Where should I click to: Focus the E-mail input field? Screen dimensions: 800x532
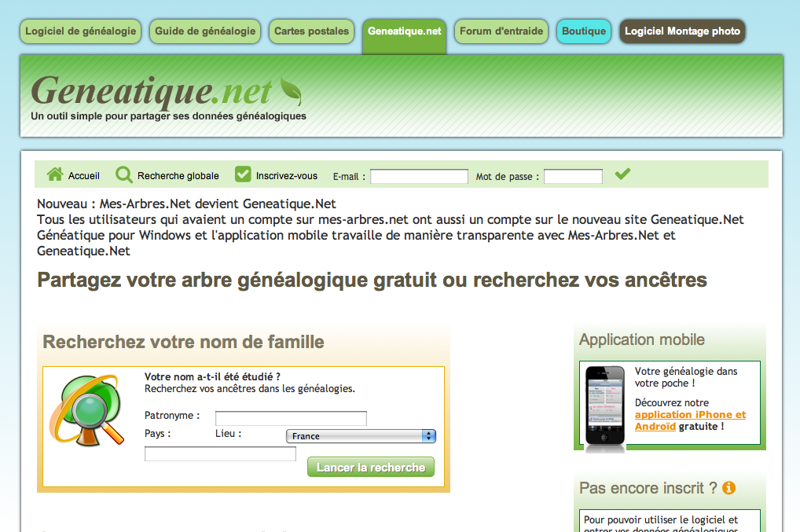419,177
